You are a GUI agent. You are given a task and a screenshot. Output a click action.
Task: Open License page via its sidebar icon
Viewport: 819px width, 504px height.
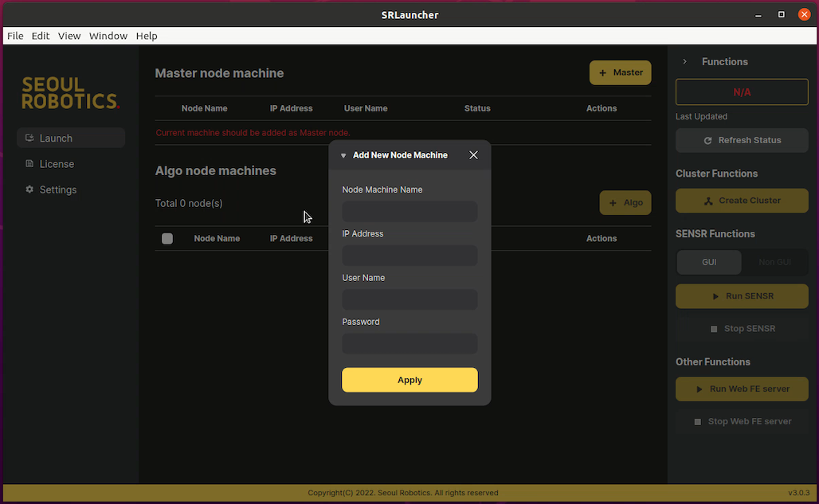[29, 164]
